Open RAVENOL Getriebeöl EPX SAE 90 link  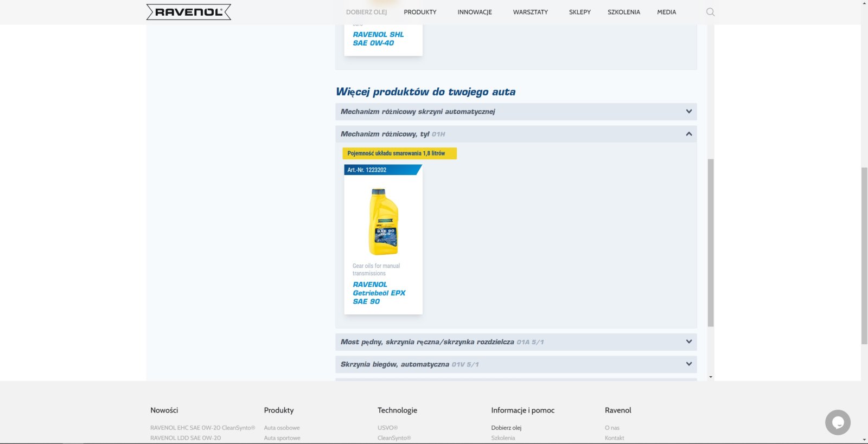(379, 293)
